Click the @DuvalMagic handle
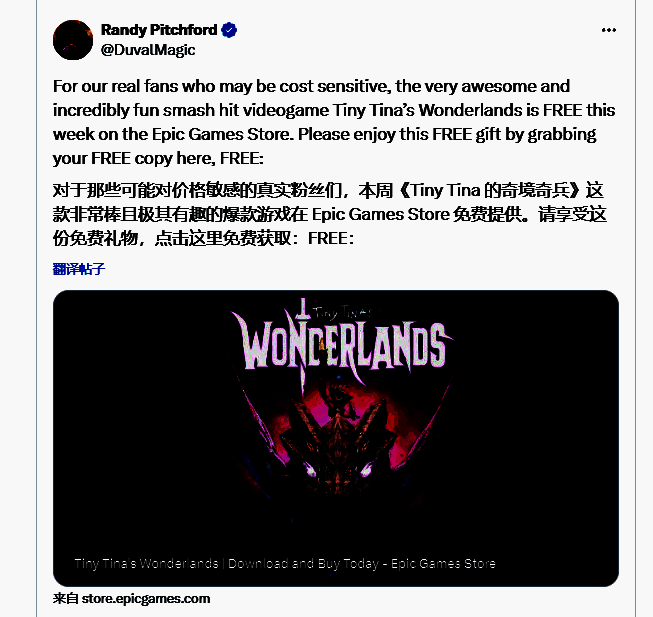653x617 pixels. point(148,49)
